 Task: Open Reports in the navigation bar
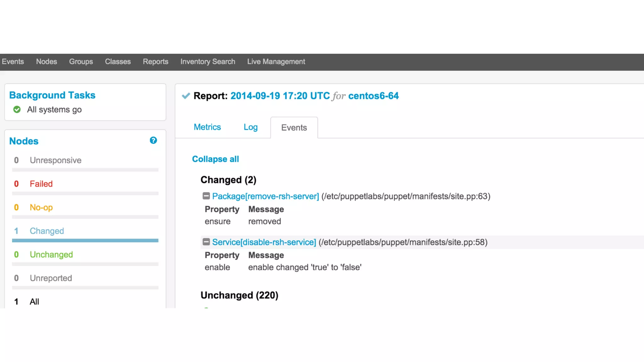pos(155,62)
